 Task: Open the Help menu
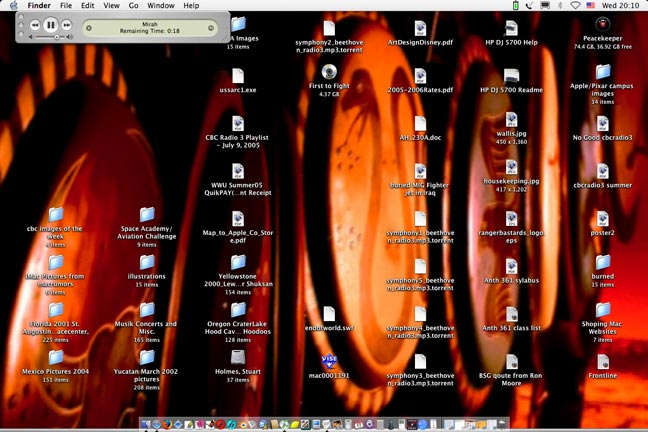[191, 5]
